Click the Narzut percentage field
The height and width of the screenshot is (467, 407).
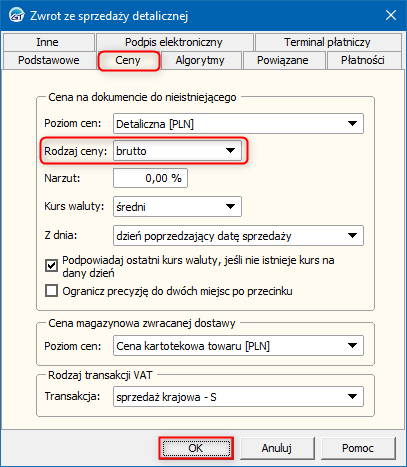(x=150, y=178)
